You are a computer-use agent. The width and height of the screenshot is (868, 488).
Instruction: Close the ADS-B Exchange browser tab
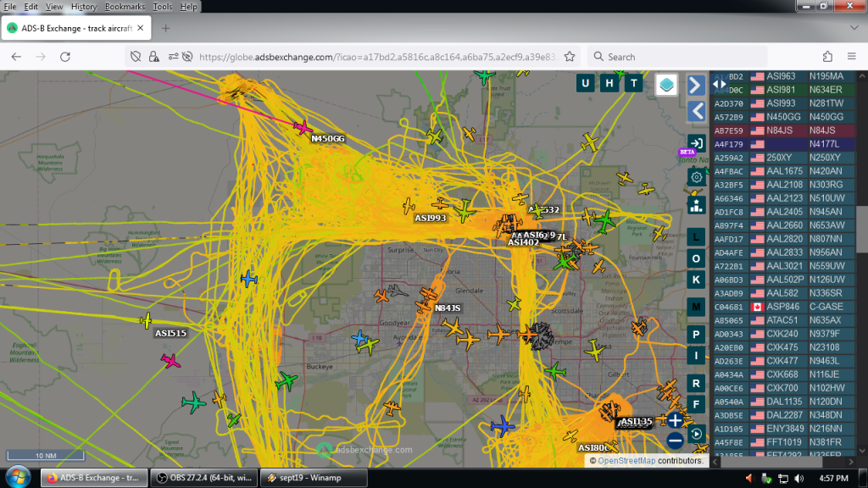tap(141, 28)
